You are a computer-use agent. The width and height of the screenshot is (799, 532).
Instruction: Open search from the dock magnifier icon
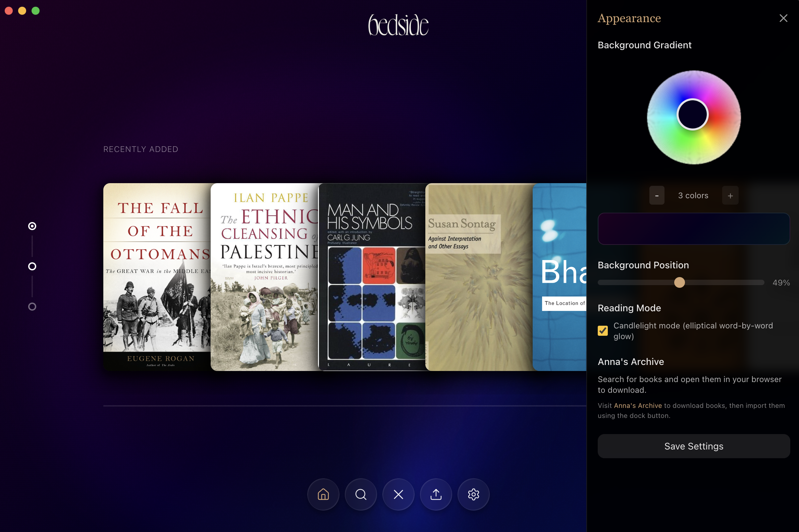(x=361, y=494)
